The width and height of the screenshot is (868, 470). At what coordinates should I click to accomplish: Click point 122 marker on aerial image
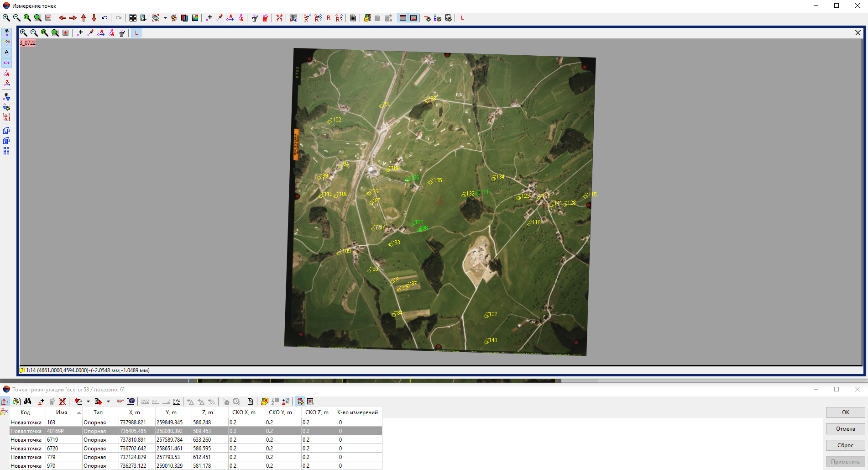coord(486,316)
